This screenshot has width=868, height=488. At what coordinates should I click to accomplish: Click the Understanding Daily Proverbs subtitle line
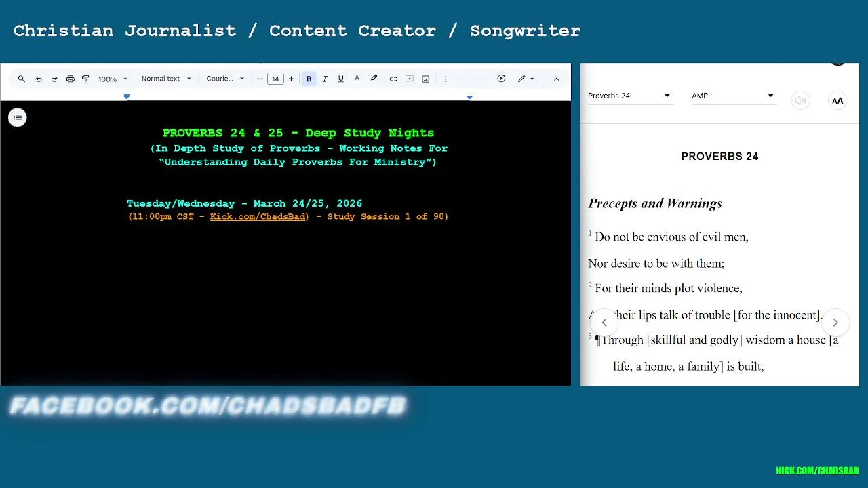click(x=298, y=162)
